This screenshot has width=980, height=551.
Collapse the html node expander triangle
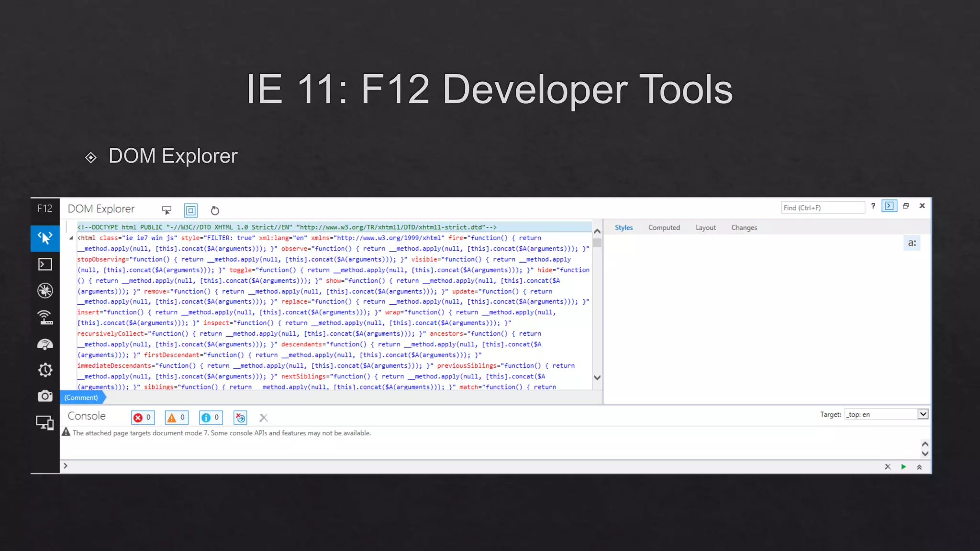point(71,238)
